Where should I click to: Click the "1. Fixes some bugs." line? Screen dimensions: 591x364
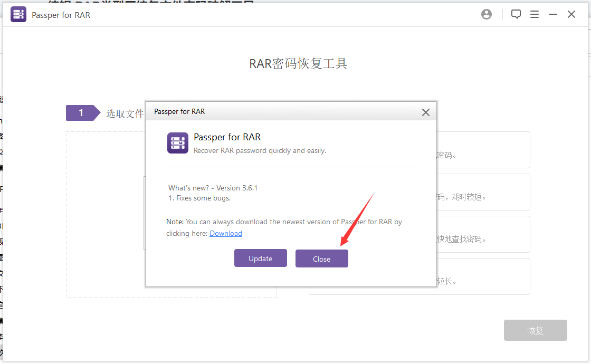[199, 198]
